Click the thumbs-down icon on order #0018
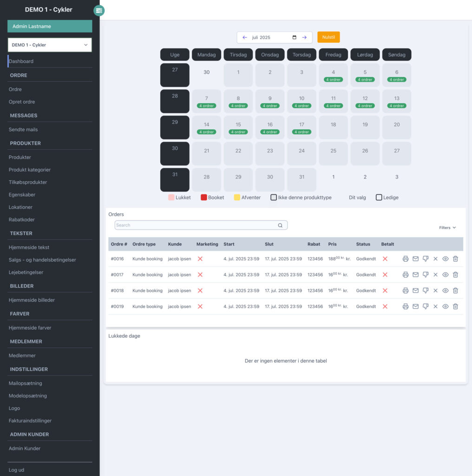Screen dimensions: 472x476 pyautogui.click(x=426, y=291)
